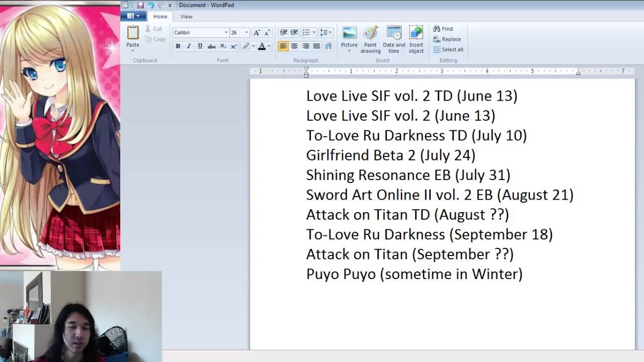Screen dimensions: 644x362
Task: Open the highlight color dropdown arrow
Action: pyautogui.click(x=253, y=46)
